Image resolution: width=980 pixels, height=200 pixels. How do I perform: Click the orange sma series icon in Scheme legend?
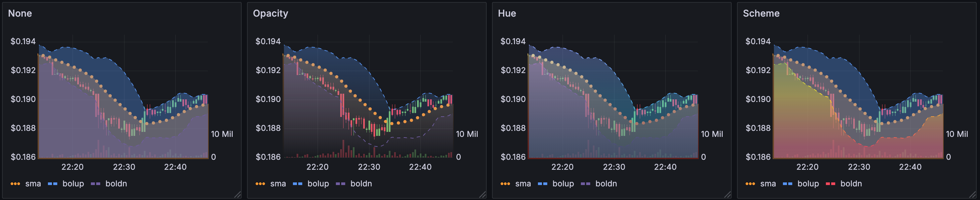tap(750, 184)
